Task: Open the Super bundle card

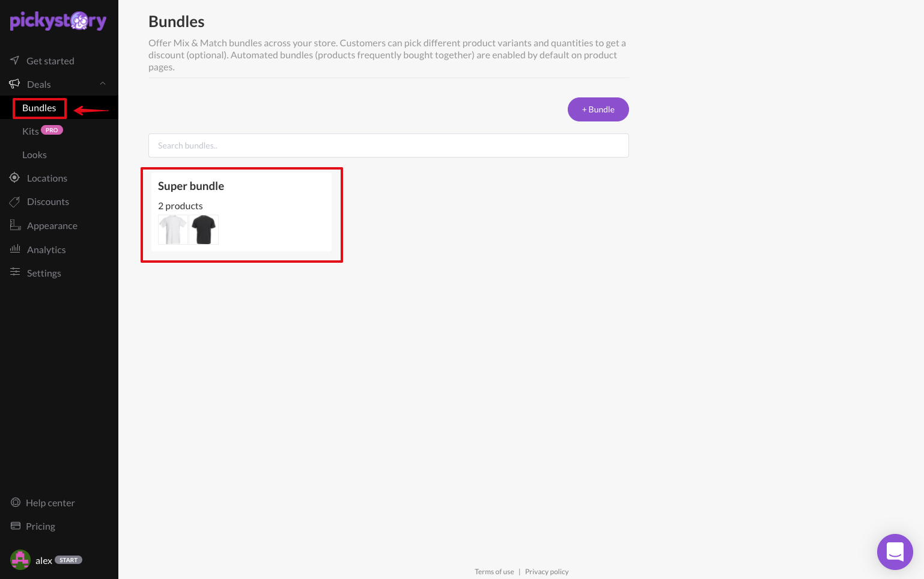Action: click(242, 212)
